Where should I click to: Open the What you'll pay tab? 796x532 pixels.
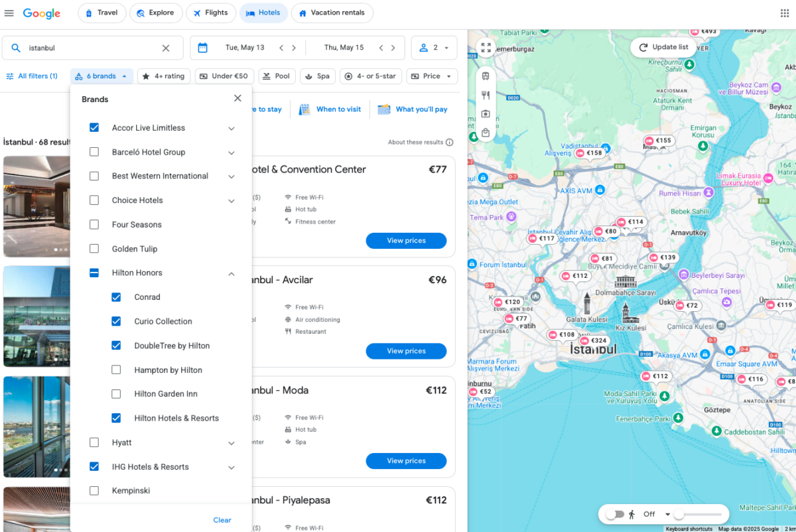(x=413, y=109)
